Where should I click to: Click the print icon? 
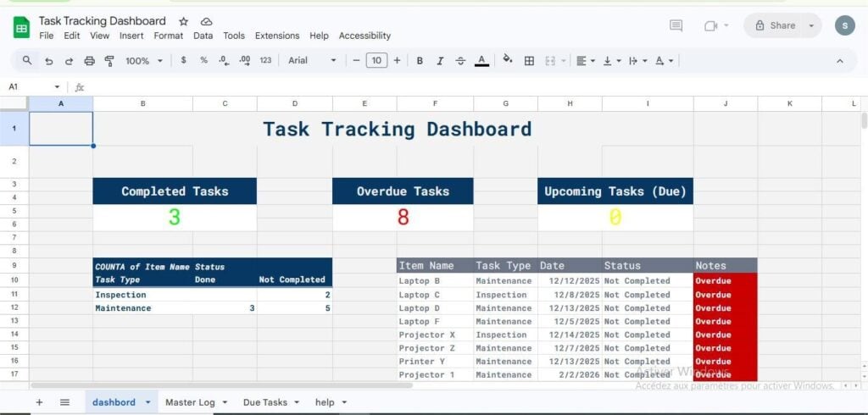[x=89, y=61]
